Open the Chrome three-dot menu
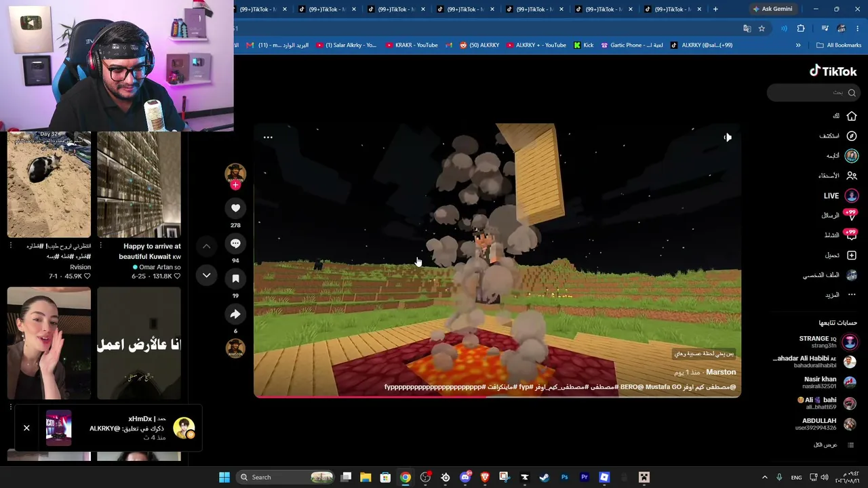 858,28
